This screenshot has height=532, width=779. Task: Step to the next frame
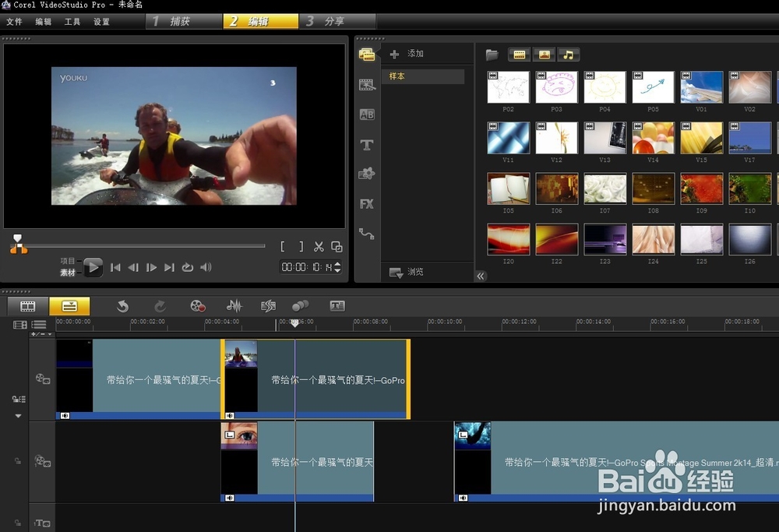click(x=152, y=267)
